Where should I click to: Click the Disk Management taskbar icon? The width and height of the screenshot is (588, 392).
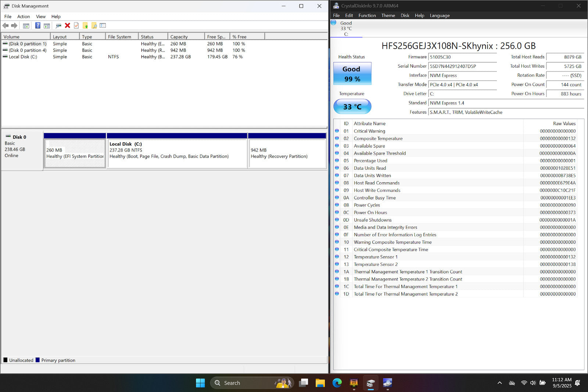pos(370,383)
